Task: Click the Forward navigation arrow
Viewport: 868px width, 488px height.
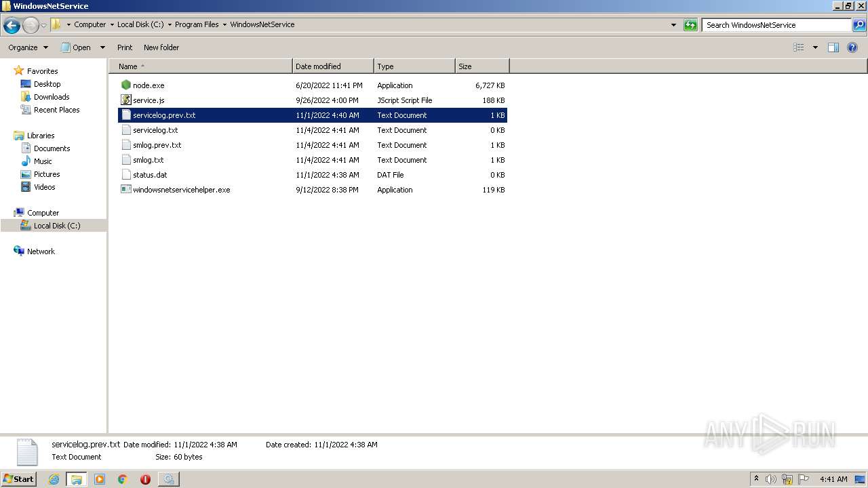Action: coord(31,26)
